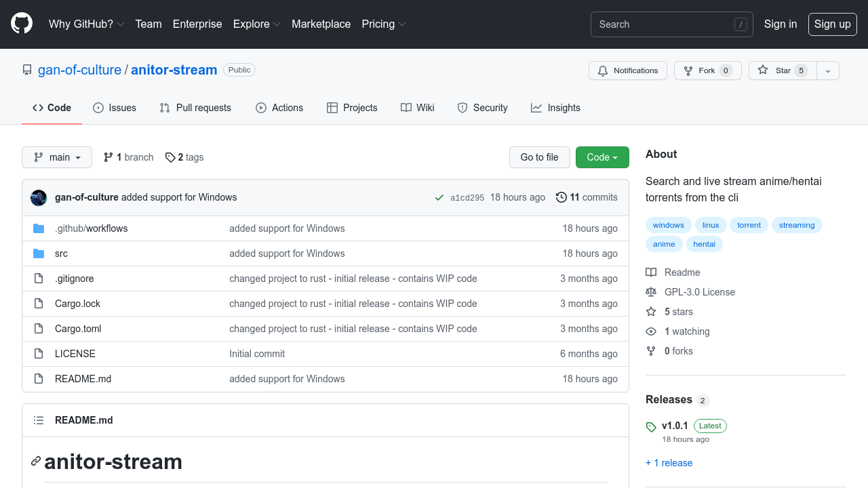Open the anitor-stream repository name link
Screen dimensions: 868x488
[x=174, y=70]
